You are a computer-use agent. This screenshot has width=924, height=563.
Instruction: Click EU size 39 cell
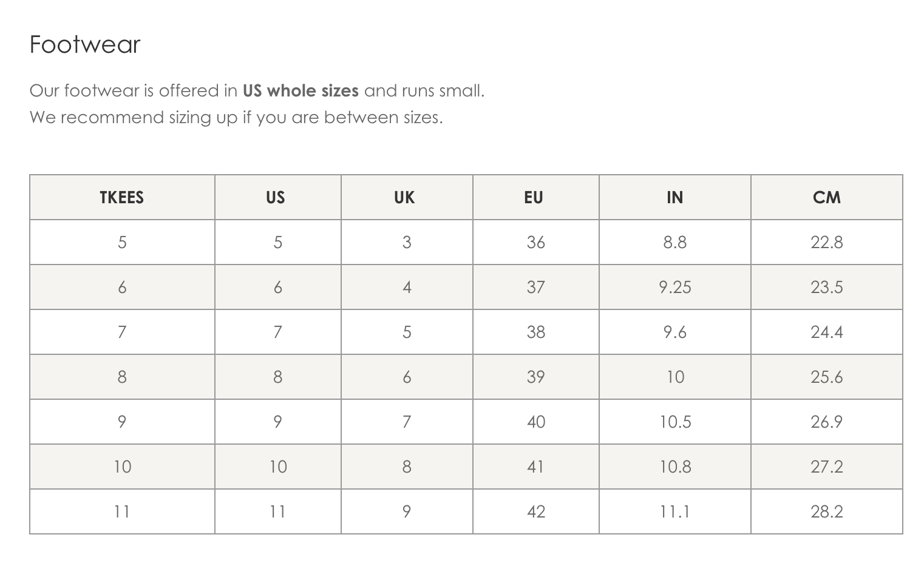[536, 377]
